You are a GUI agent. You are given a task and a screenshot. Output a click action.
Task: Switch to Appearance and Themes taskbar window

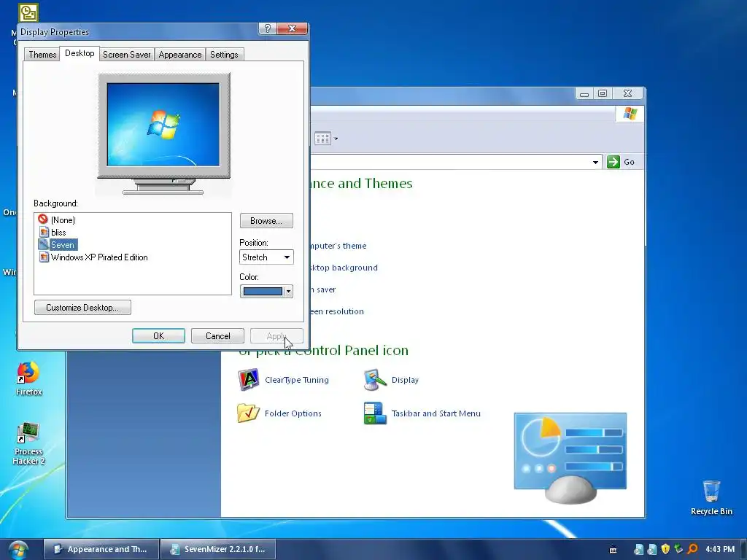coord(101,549)
